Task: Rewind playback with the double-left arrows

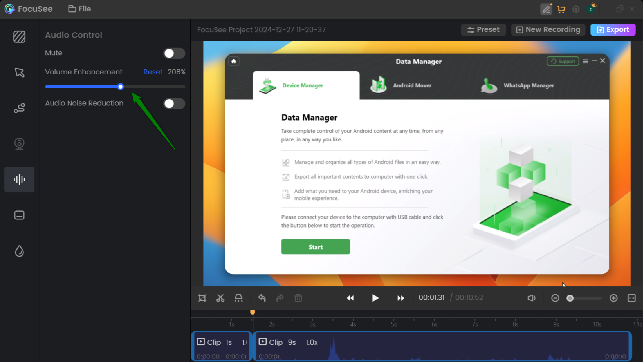Action: coord(350,298)
